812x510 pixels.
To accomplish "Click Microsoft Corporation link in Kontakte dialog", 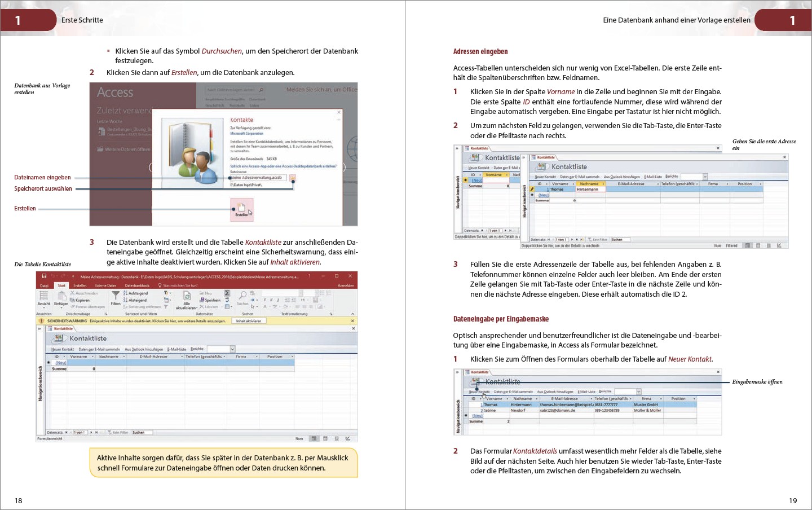I will click(246, 134).
